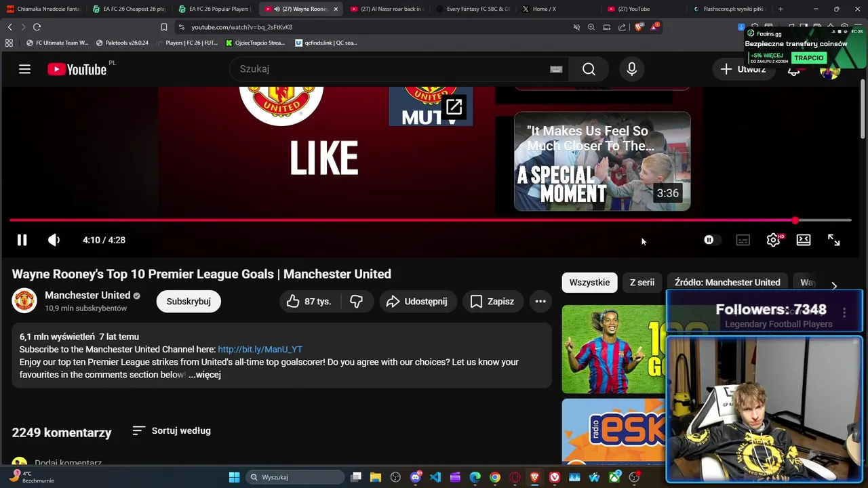Open player settings gear
Screen dimensions: 868x488
(x=773, y=240)
